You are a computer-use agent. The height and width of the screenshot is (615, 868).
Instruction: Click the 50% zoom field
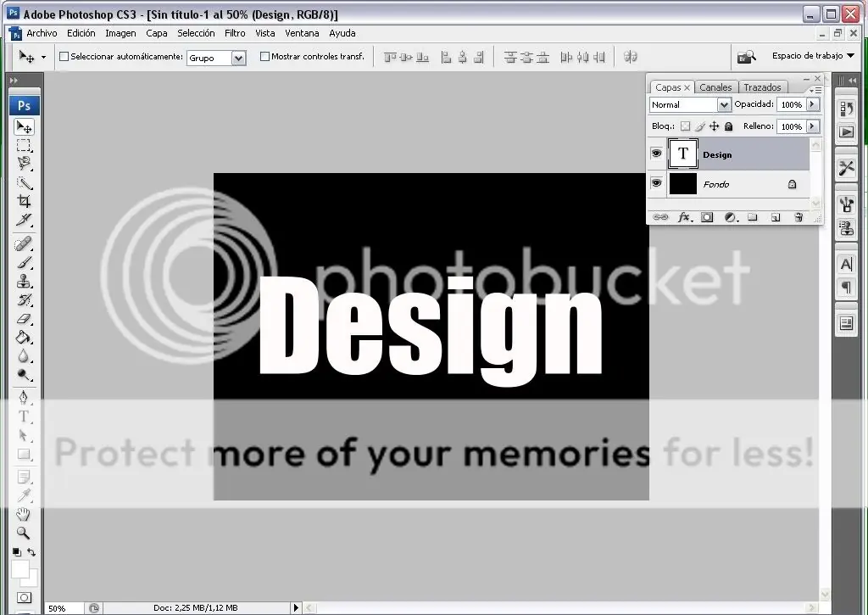(64, 608)
